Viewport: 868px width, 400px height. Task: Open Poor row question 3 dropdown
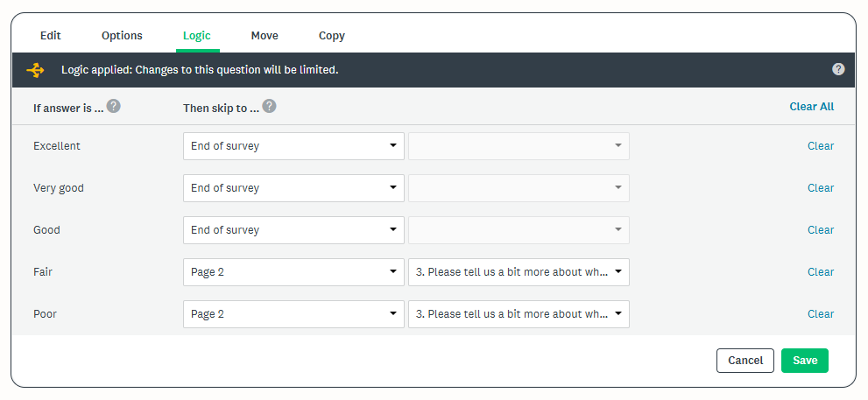519,314
